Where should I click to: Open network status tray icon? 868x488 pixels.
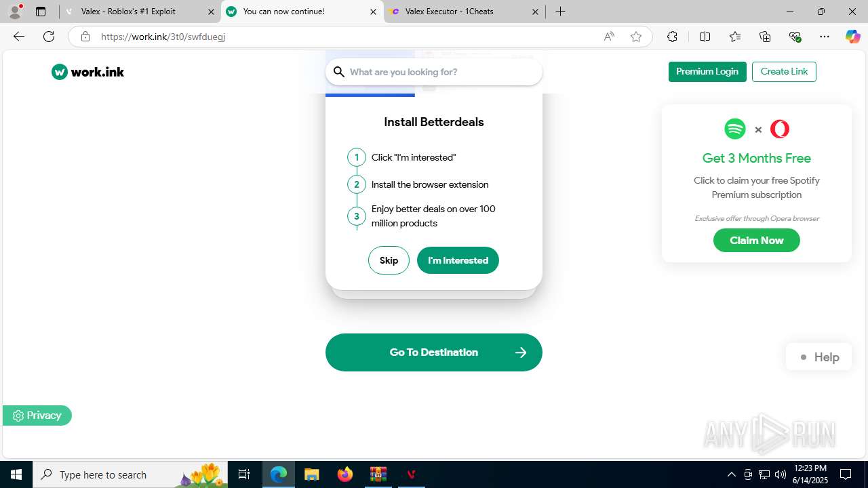pyautogui.click(x=764, y=474)
